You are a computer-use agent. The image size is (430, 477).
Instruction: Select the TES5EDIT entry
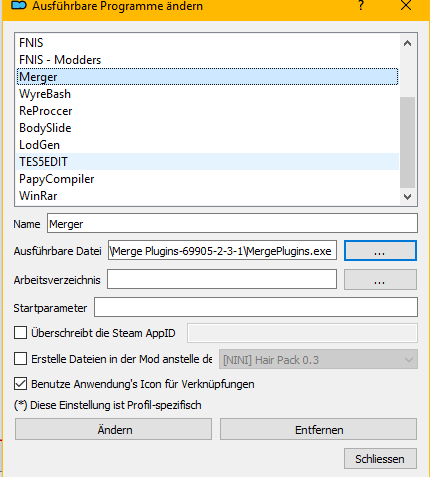click(x=208, y=162)
